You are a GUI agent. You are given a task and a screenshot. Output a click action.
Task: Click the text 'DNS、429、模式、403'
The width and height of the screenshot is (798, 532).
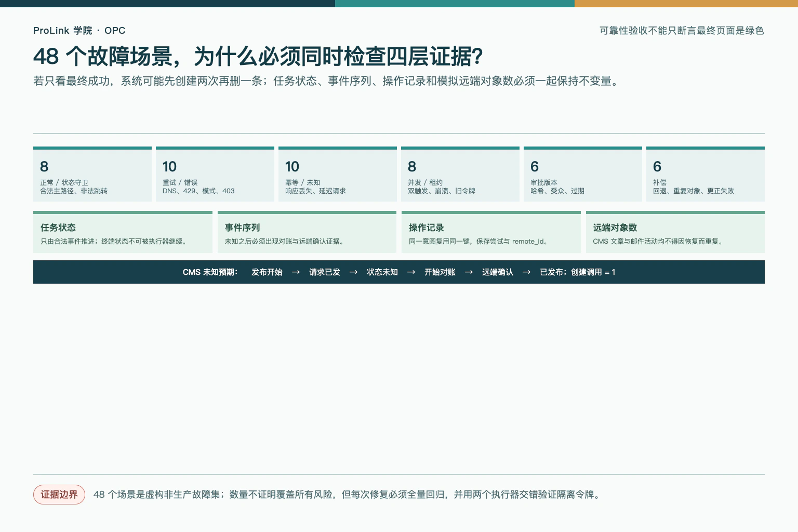198,191
